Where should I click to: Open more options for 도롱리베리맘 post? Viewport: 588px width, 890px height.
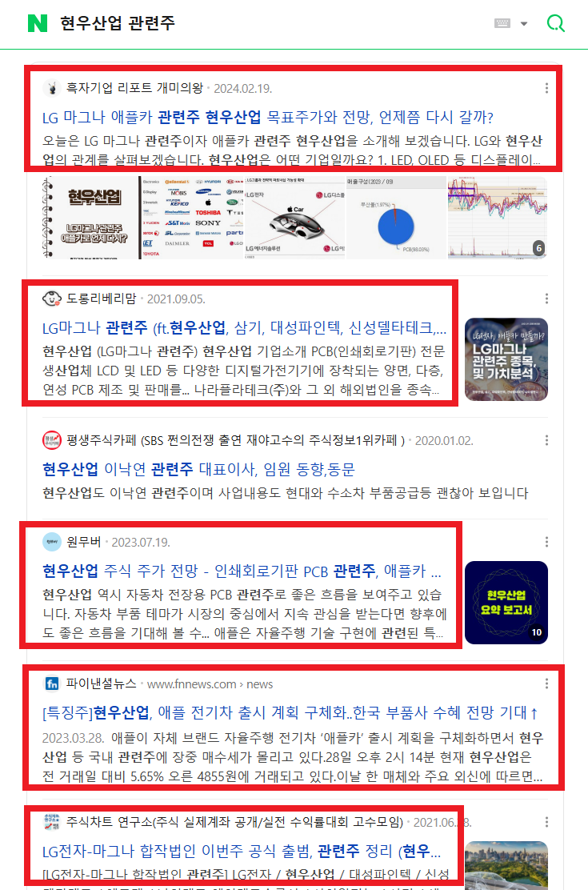point(546,299)
